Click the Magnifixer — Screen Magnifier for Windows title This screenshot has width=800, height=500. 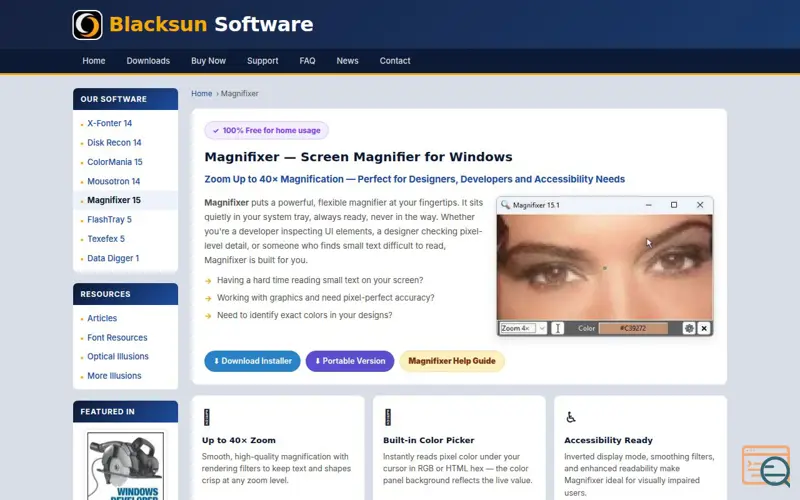pyautogui.click(x=358, y=157)
